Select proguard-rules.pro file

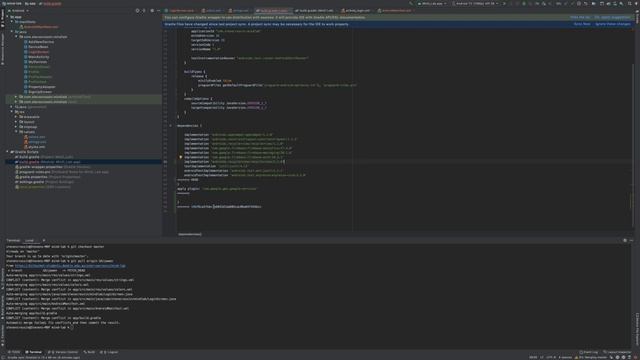point(62,172)
